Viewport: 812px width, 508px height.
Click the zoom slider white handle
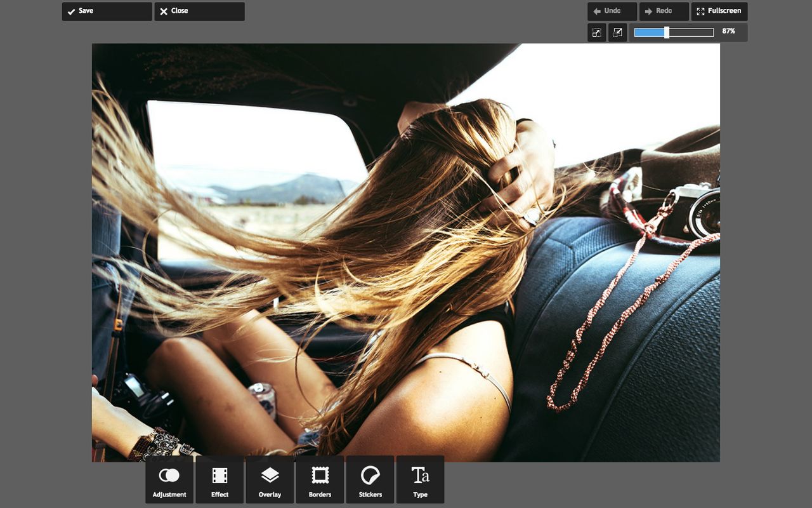667,32
